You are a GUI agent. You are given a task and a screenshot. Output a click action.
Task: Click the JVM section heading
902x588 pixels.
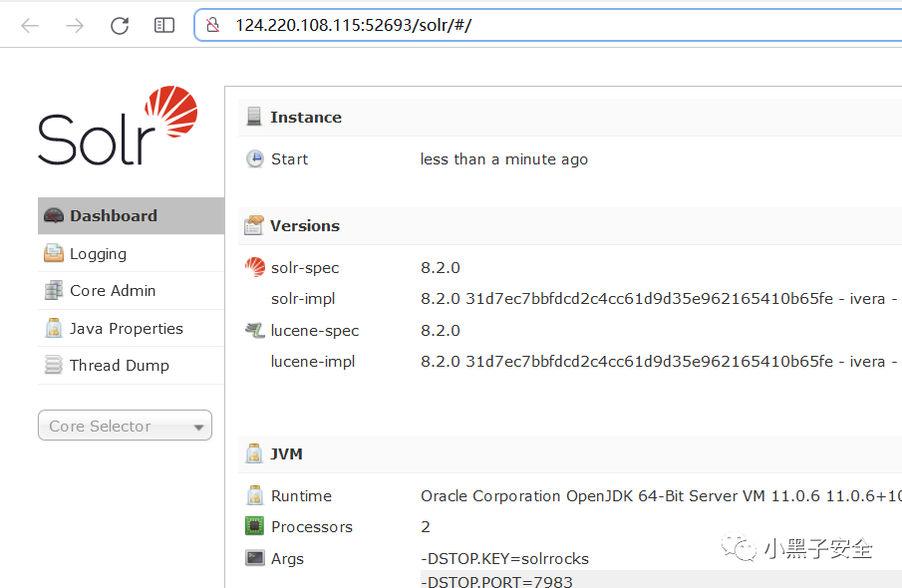286,454
